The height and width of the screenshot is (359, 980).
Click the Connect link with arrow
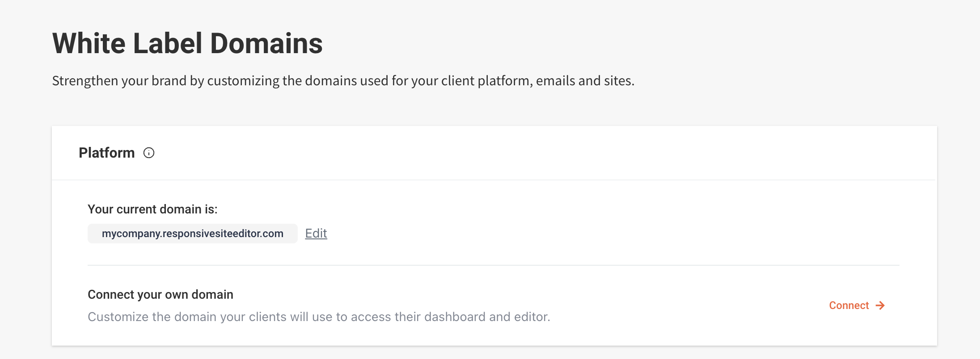point(857,305)
